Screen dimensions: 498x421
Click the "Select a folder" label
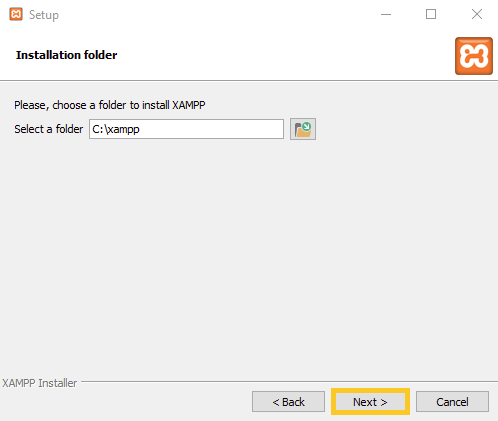pos(48,129)
